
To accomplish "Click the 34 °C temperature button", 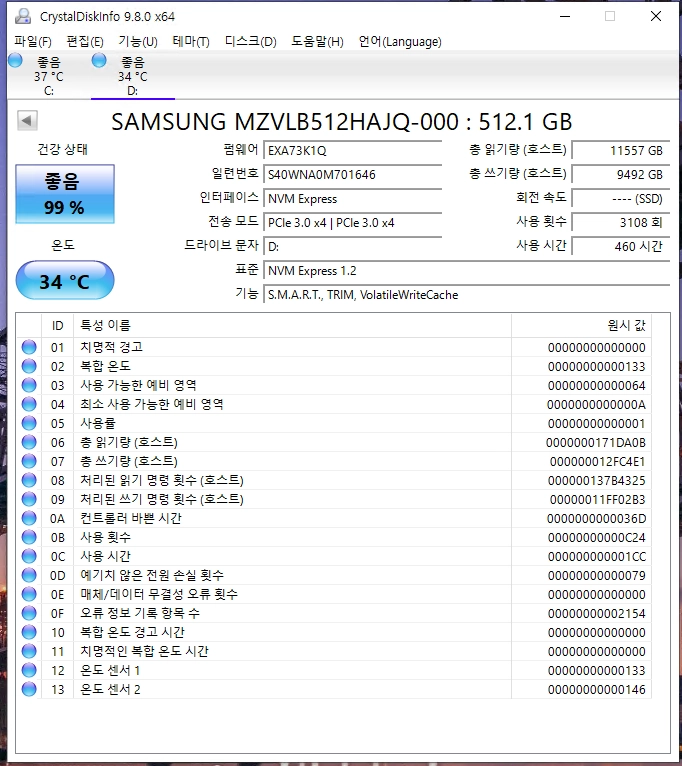I will (x=65, y=280).
